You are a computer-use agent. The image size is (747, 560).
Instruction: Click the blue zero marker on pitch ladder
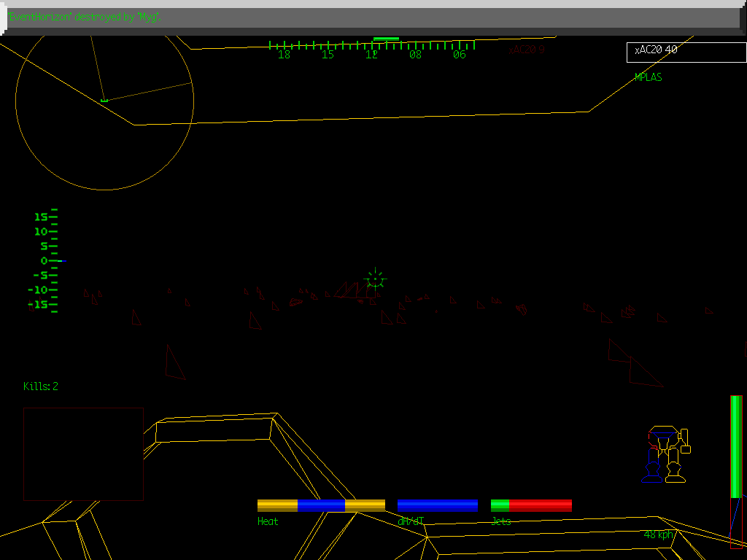[62, 261]
